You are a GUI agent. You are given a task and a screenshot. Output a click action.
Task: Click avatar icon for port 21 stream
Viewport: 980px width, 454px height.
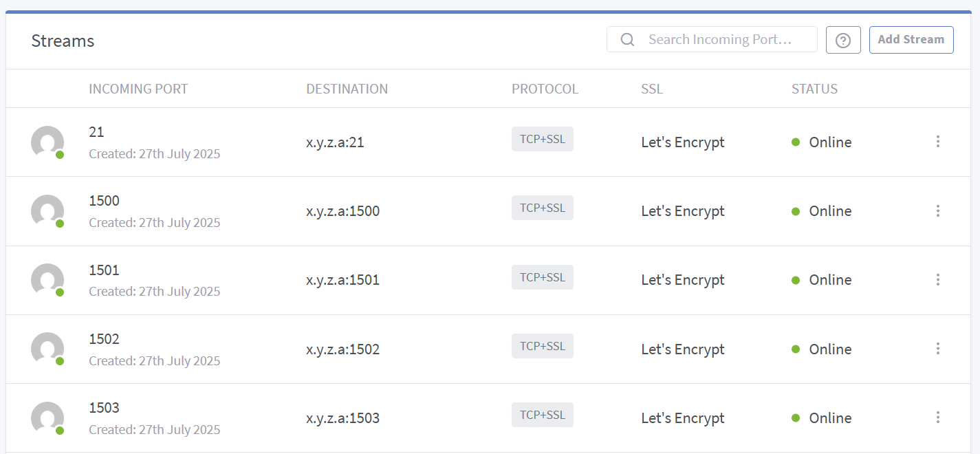pos(47,142)
